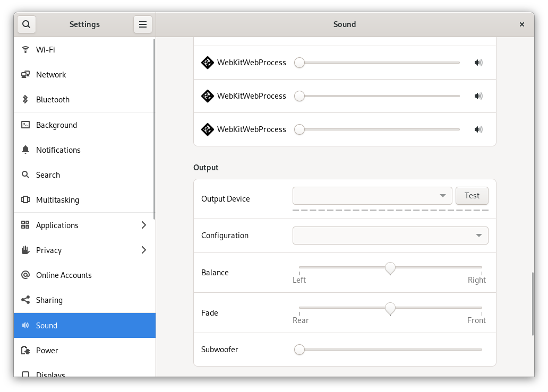Open Network settings panel
548x392 pixels.
click(84, 74)
